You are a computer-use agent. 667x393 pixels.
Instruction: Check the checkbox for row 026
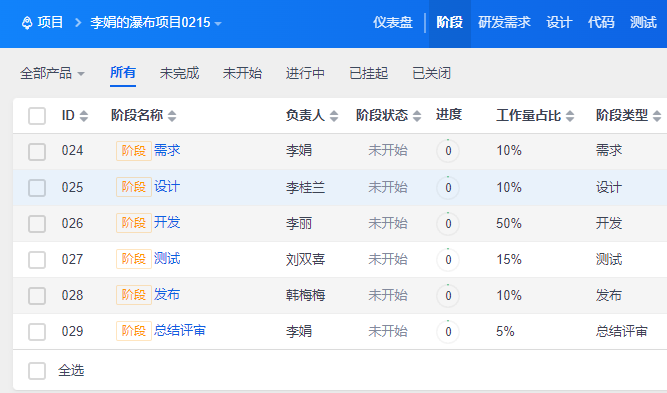(37, 224)
